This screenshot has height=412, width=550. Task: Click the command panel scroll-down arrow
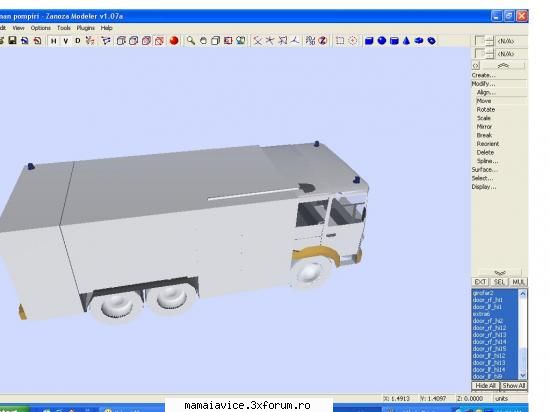[500, 273]
